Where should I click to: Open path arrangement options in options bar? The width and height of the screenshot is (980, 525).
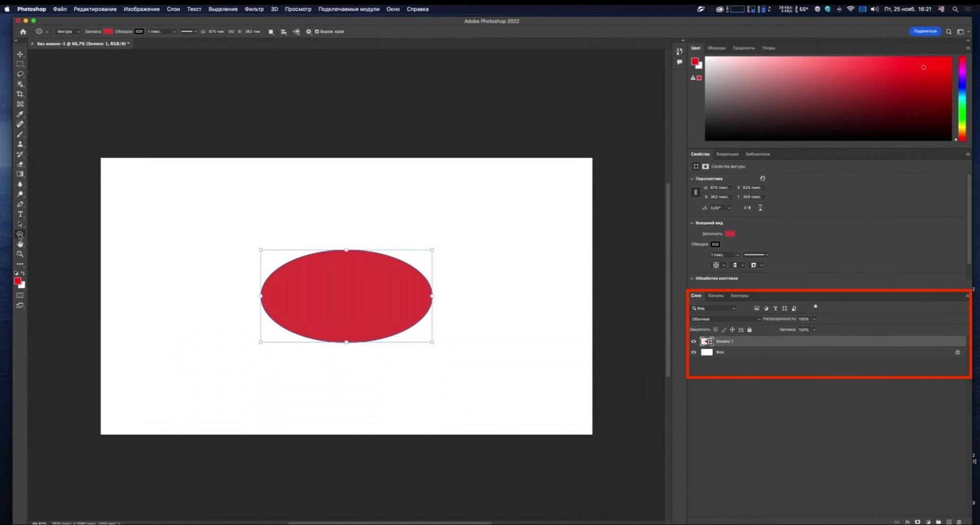(296, 31)
